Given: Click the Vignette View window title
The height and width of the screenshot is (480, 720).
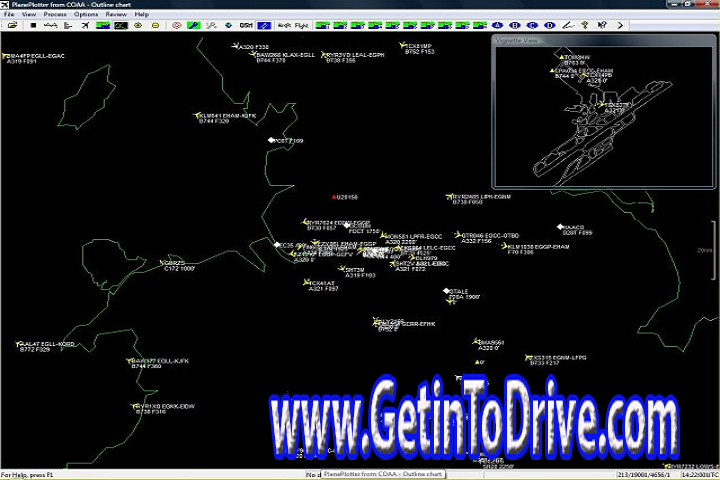Looking at the screenshot, I should click(517, 40).
